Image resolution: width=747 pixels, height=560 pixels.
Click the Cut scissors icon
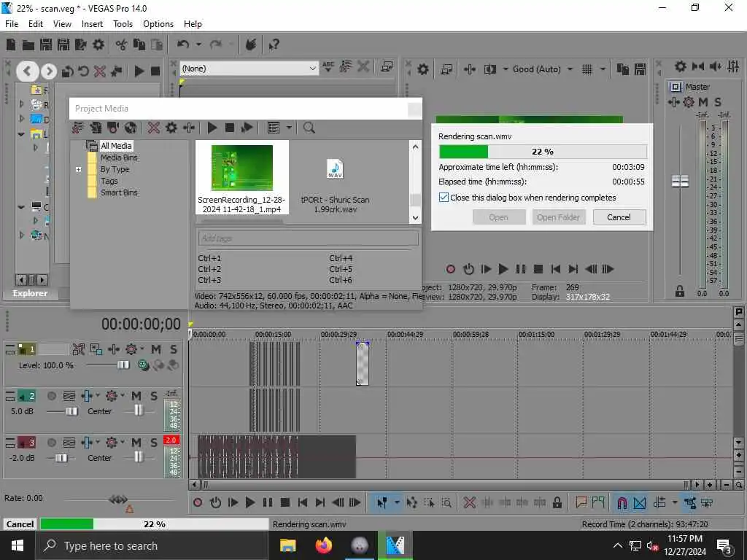pyautogui.click(x=122, y=44)
